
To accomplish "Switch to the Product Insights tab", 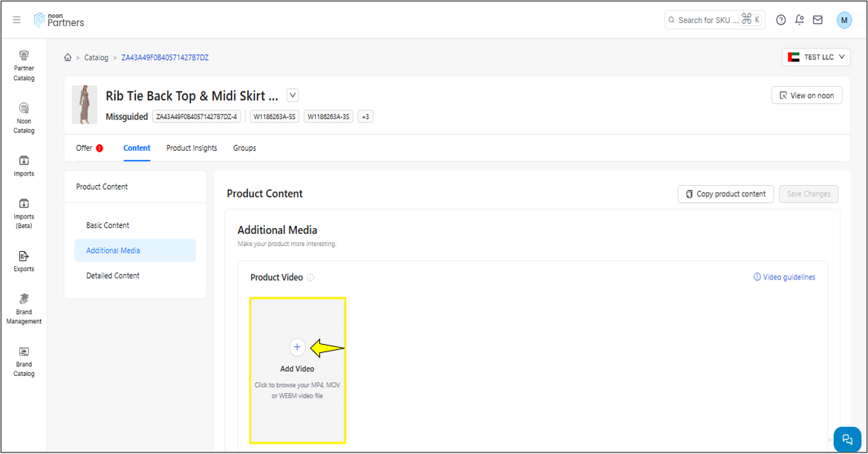I will tap(192, 148).
